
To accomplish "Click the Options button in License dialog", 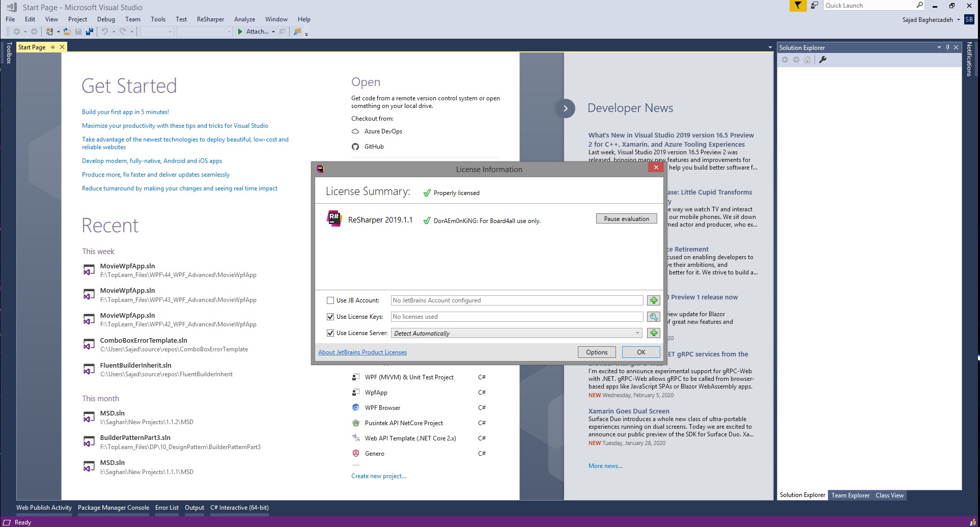I will tap(597, 352).
